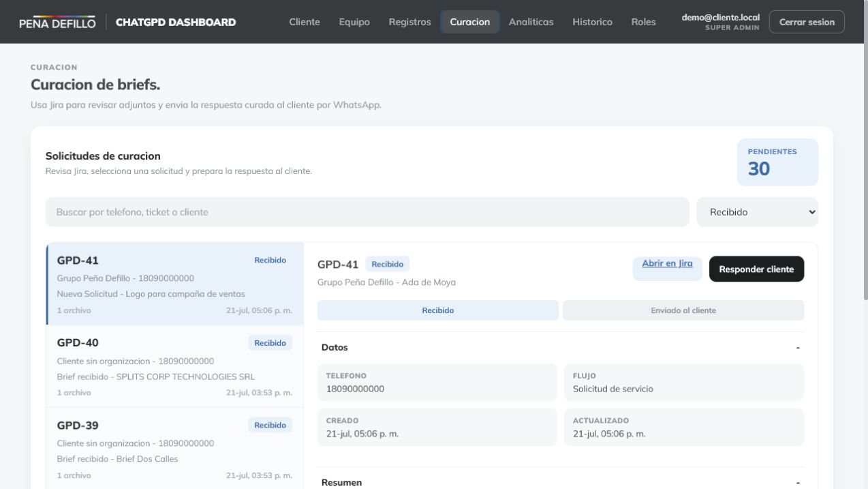Click Recibido badge beside GPD-41 detail title

pyautogui.click(x=387, y=264)
